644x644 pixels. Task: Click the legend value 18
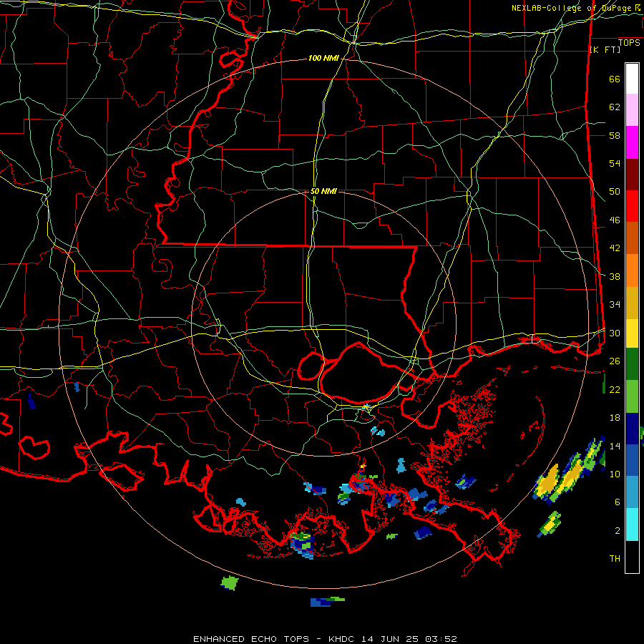pos(615,418)
